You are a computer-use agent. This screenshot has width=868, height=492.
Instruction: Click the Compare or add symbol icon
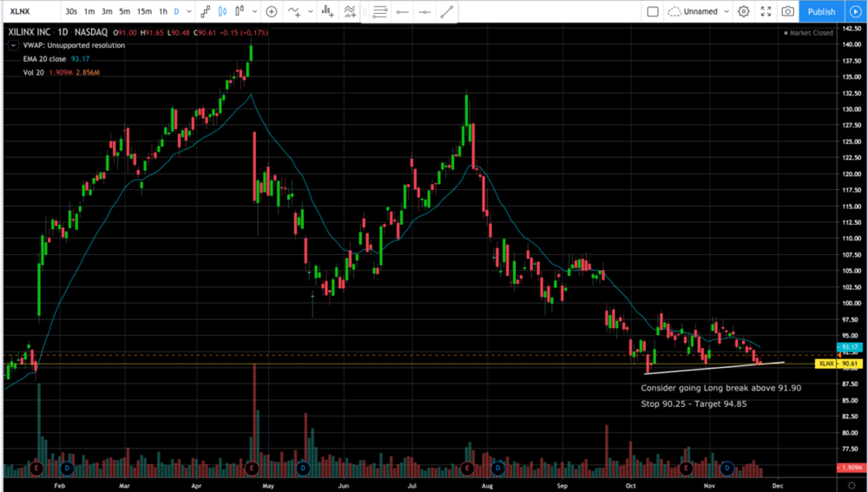click(x=272, y=12)
